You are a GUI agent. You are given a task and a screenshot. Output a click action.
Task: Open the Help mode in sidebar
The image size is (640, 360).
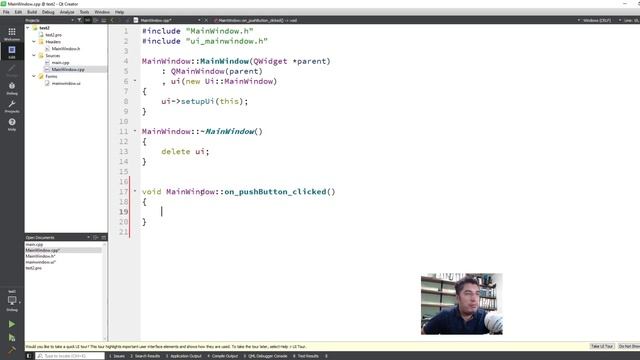pyautogui.click(x=12, y=124)
